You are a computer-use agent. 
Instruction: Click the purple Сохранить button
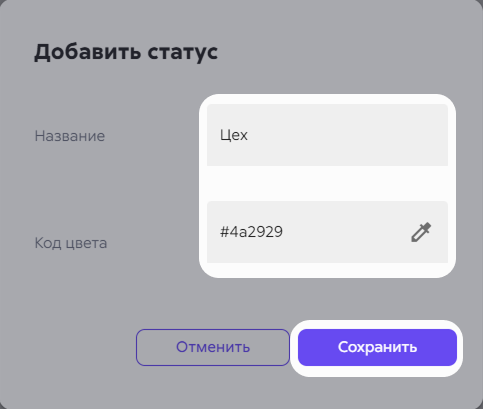tap(377, 347)
